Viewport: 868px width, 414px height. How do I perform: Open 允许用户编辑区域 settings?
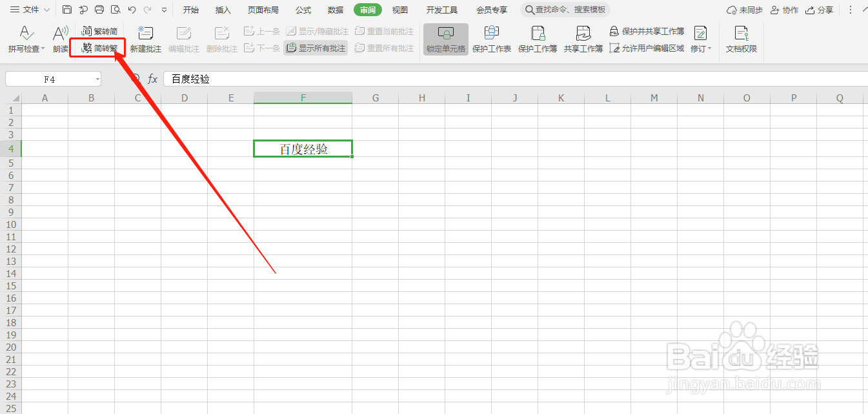click(647, 48)
